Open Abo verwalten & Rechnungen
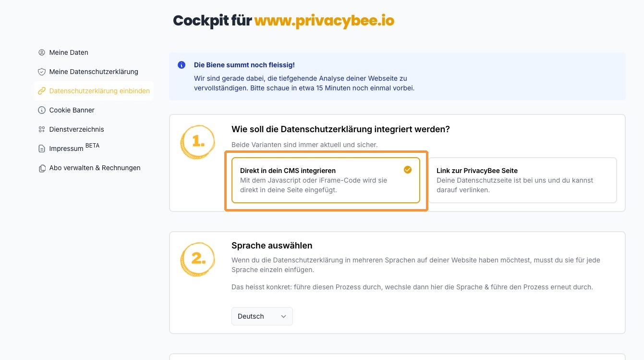This screenshot has width=644, height=360. tap(95, 168)
